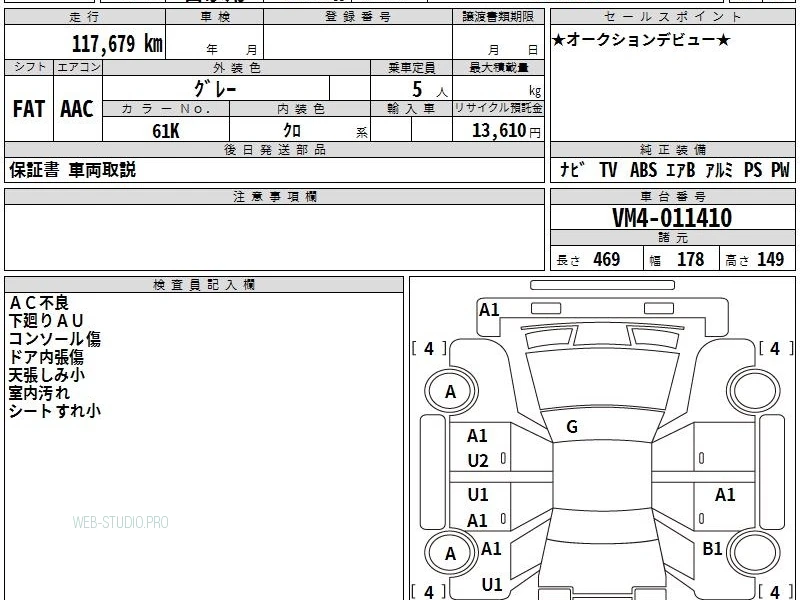Click the 下廻りAU inspector note
Image resolution: width=800 pixels, height=600 pixels.
click(46, 321)
